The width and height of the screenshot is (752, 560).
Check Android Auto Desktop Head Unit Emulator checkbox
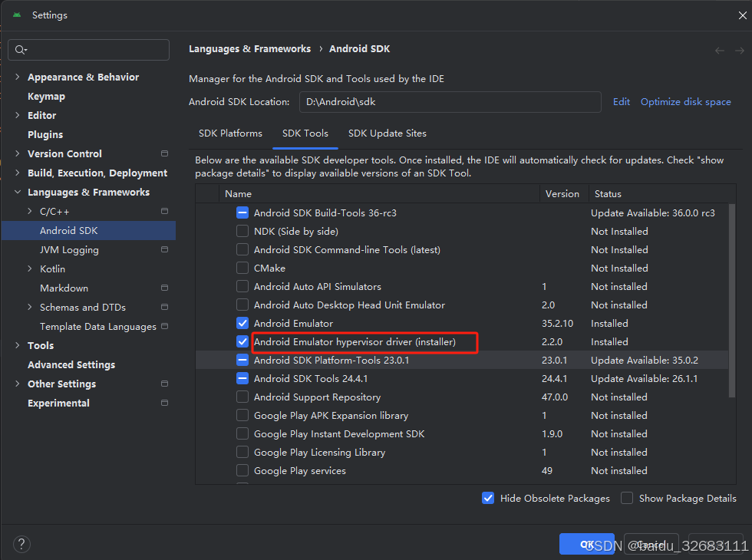point(242,305)
